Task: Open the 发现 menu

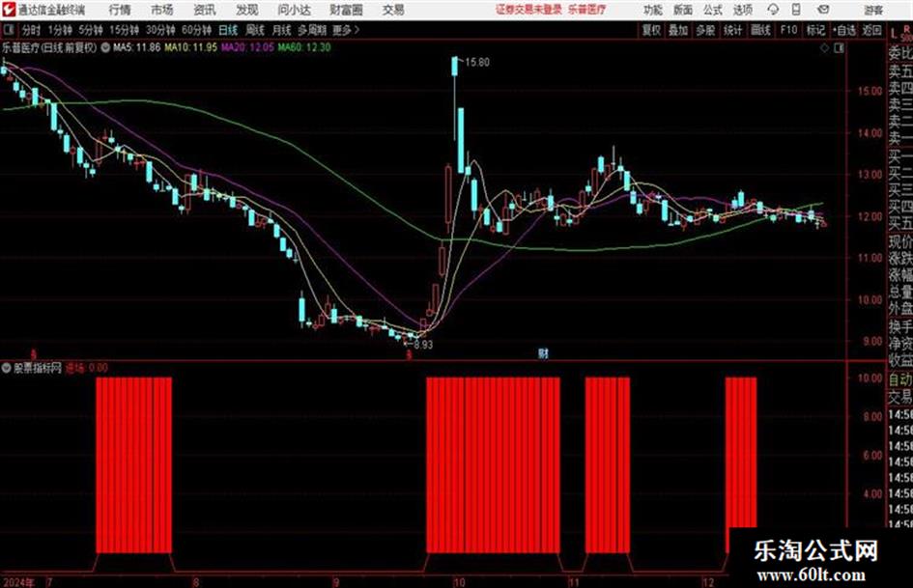Action: tap(247, 10)
